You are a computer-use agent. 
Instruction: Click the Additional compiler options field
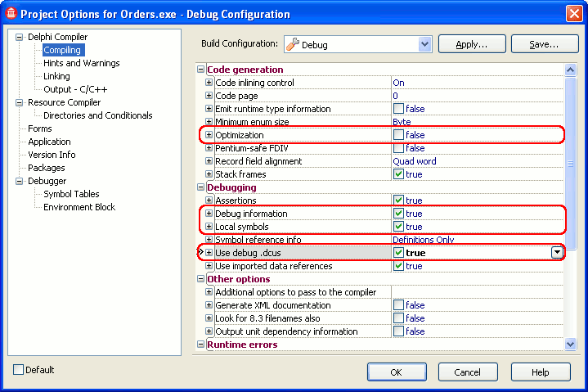(x=477, y=292)
